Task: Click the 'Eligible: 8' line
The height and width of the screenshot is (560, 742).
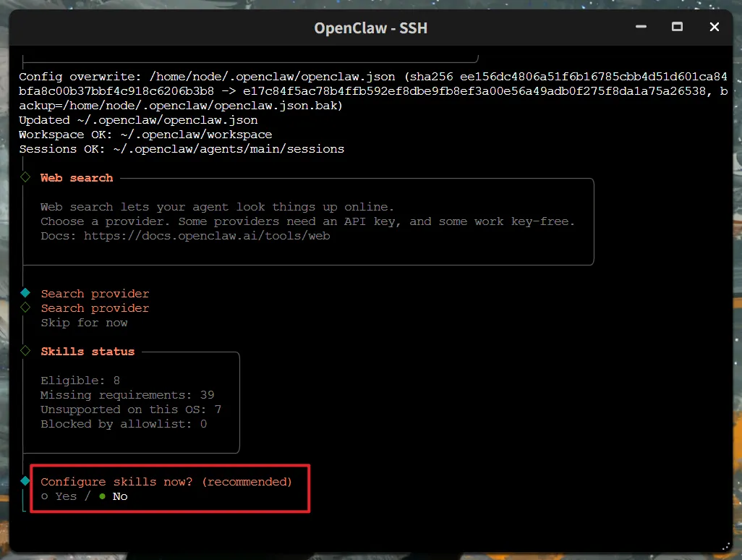Action: [80, 381]
